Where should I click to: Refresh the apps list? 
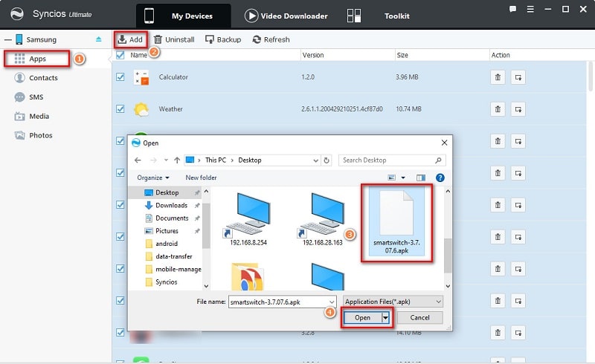click(271, 39)
